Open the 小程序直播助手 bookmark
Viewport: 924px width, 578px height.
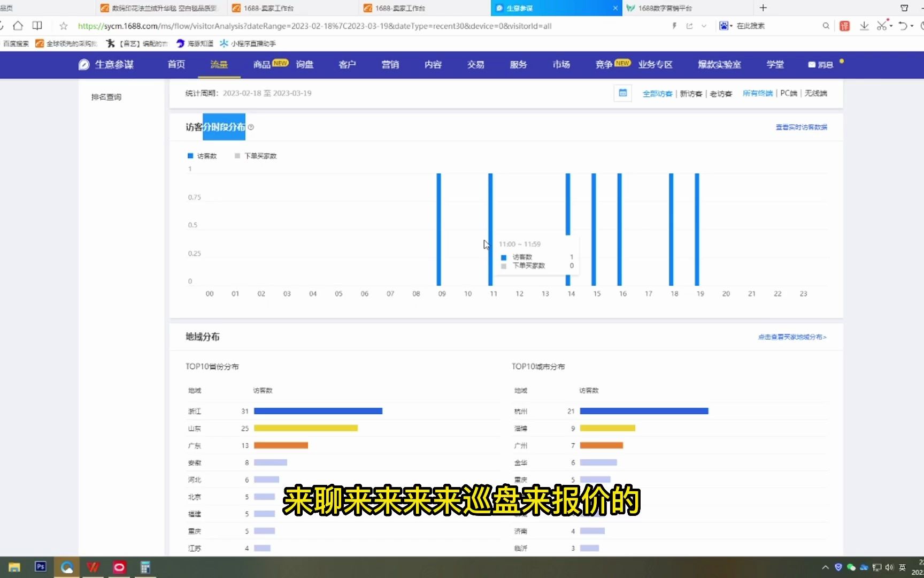(248, 43)
